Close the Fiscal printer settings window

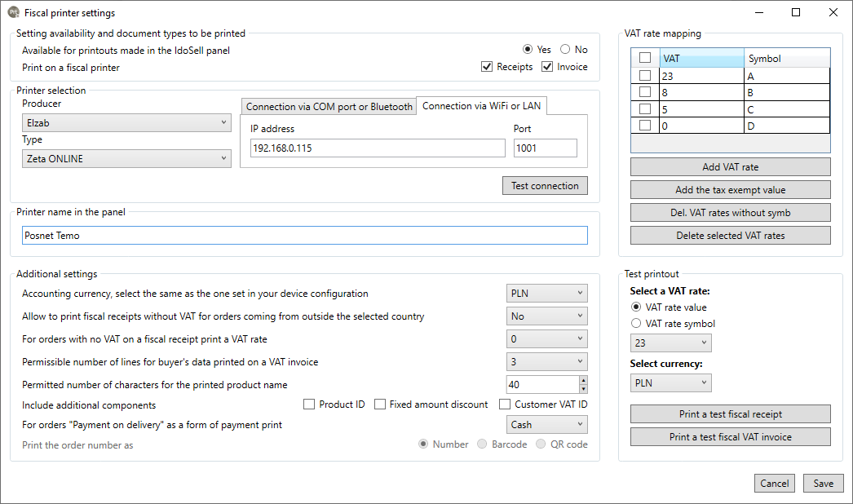[x=833, y=12]
